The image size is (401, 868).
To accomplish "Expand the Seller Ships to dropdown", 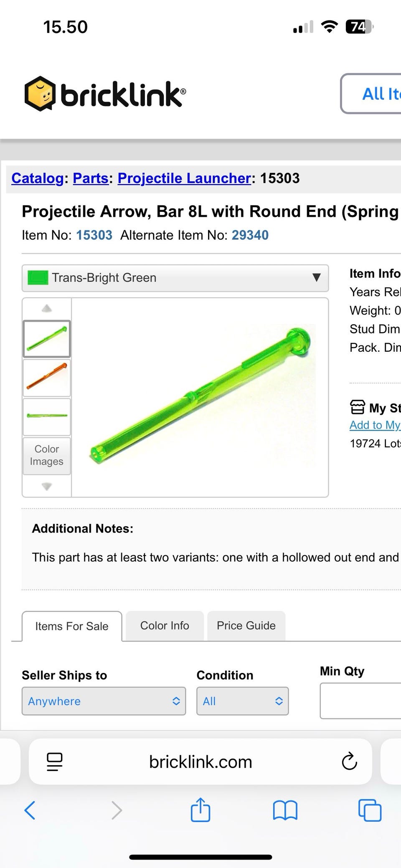I will pos(104,701).
